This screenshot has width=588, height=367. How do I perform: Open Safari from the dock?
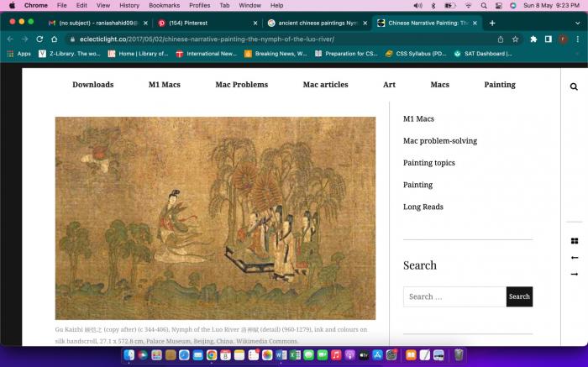184,354
